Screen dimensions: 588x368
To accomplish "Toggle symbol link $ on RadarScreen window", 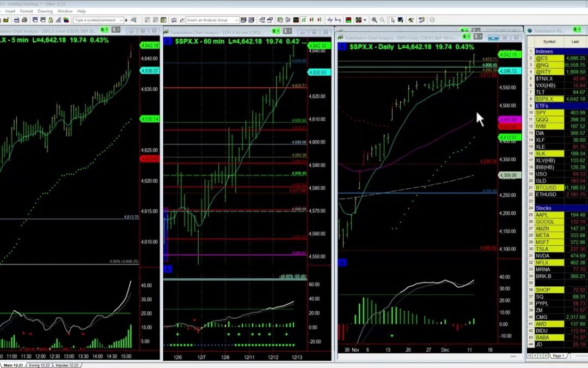I will click(x=577, y=29).
